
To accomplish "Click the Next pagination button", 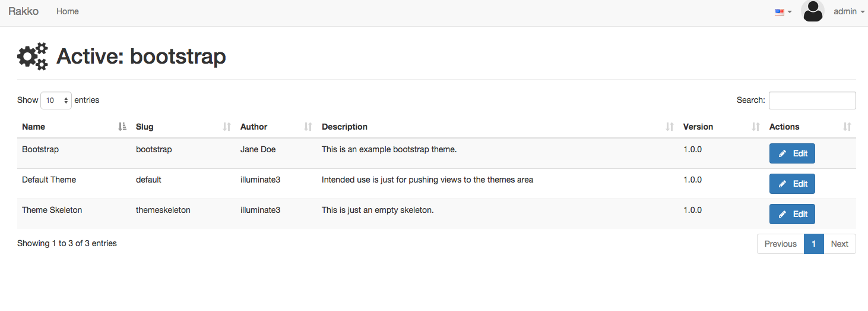I will (x=840, y=244).
